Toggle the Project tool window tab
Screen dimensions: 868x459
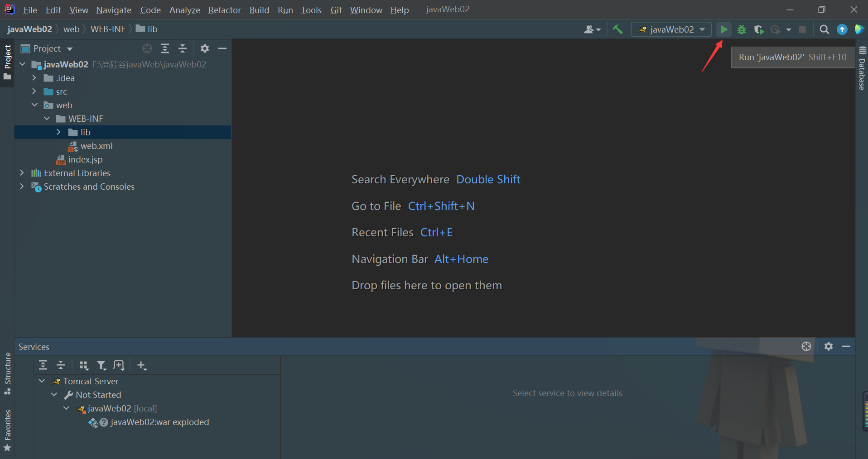tap(7, 62)
